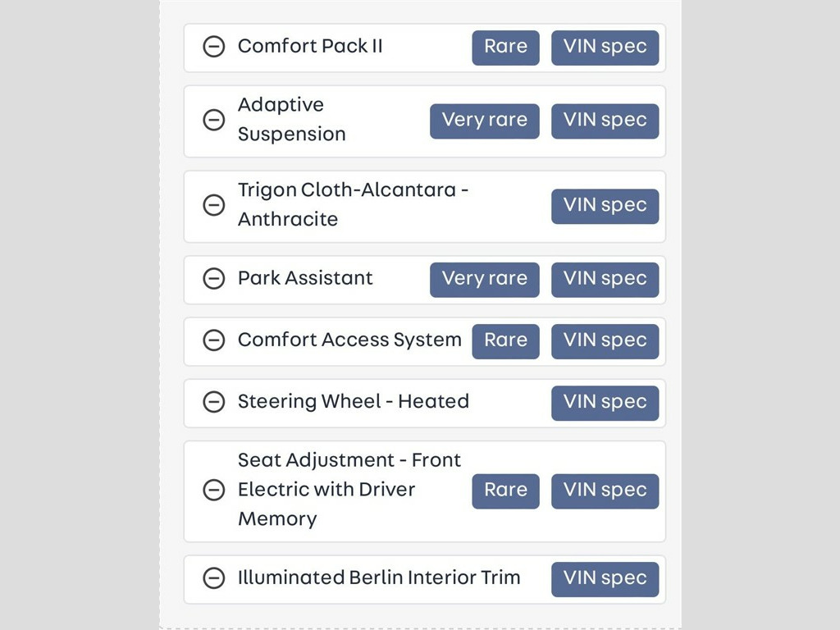Select the Rare badge for Seat Adjustment

click(x=505, y=491)
